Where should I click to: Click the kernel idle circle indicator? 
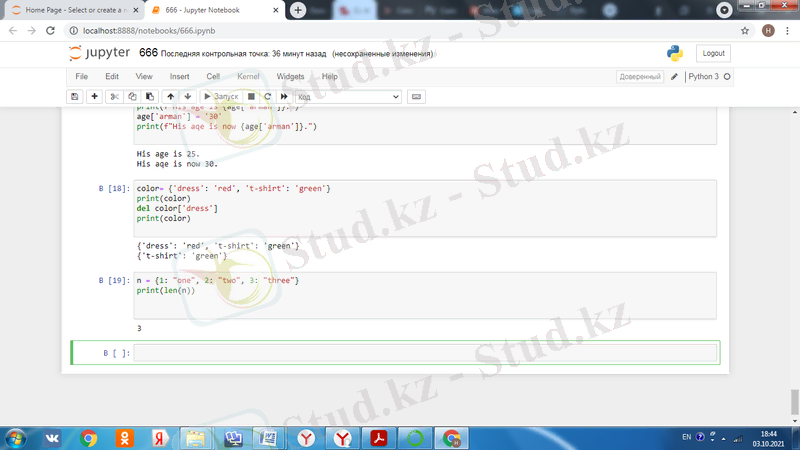[x=727, y=77]
